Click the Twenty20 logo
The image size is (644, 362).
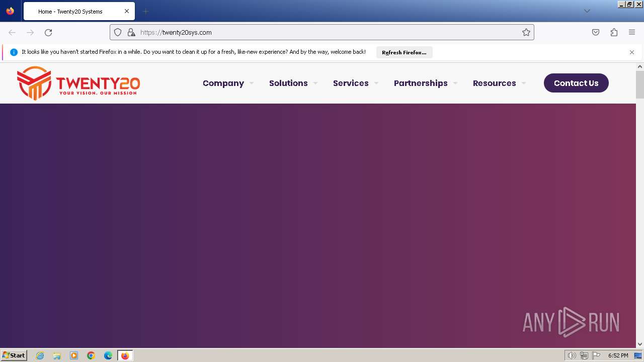click(x=78, y=83)
